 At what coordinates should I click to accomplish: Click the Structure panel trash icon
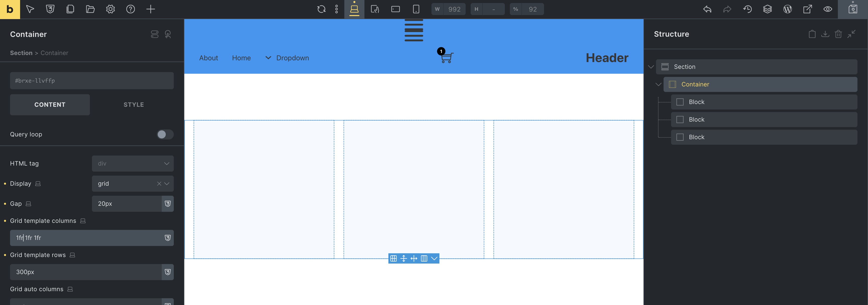838,34
